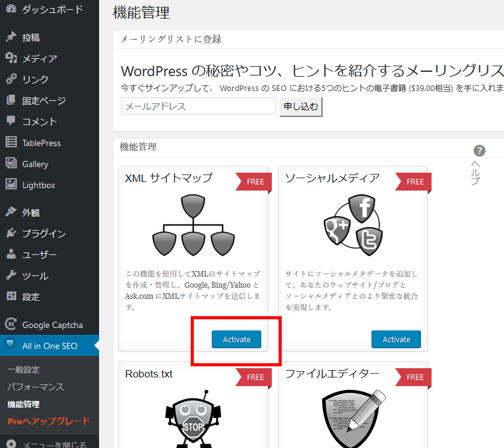Go to メディア library menu

point(40,58)
